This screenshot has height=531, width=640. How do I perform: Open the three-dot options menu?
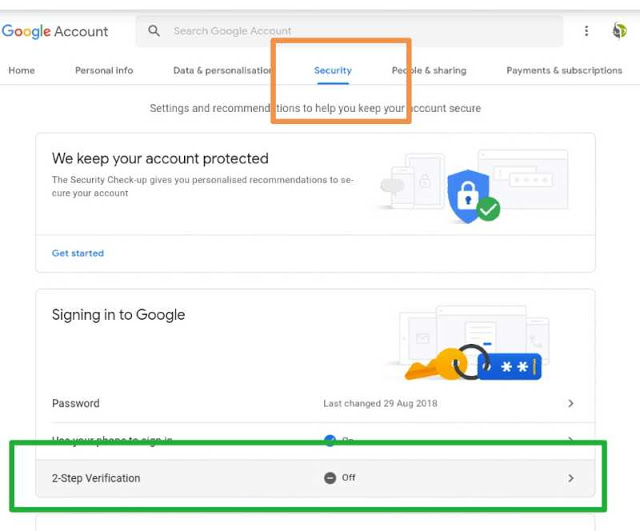586,31
